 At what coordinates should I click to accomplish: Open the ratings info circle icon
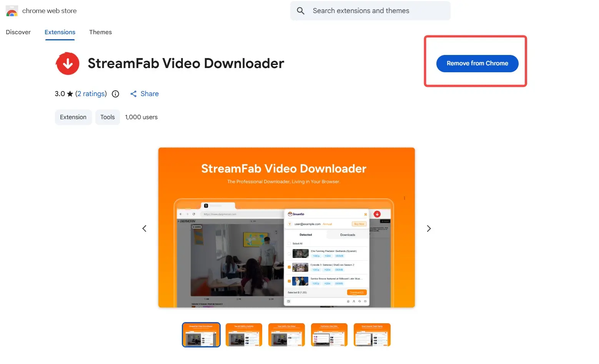(115, 94)
